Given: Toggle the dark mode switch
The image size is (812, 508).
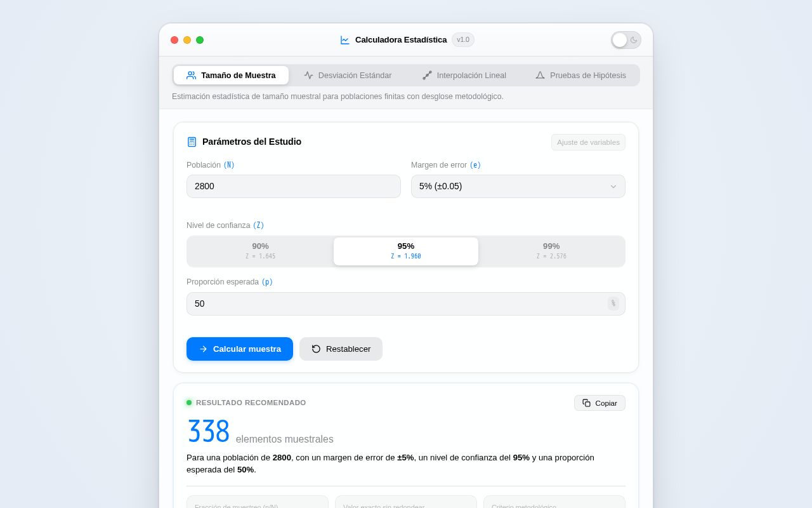Looking at the screenshot, I should click(x=626, y=40).
